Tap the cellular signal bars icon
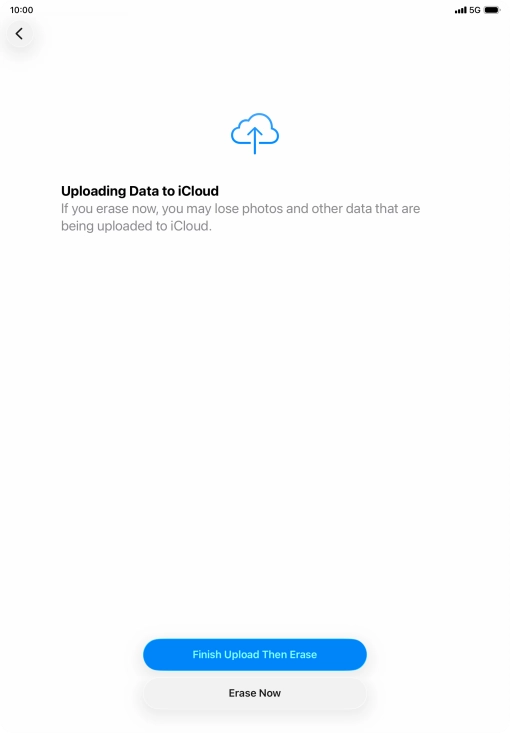510x733 pixels. pos(460,10)
